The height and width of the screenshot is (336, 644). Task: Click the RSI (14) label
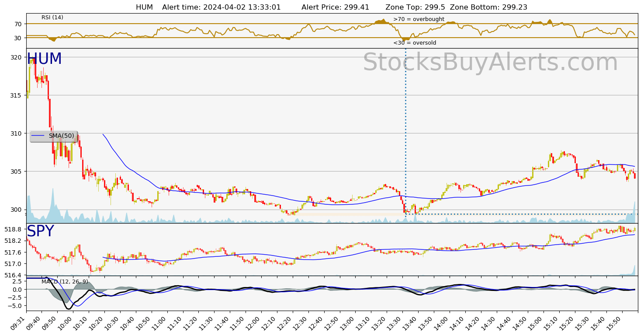click(x=52, y=17)
